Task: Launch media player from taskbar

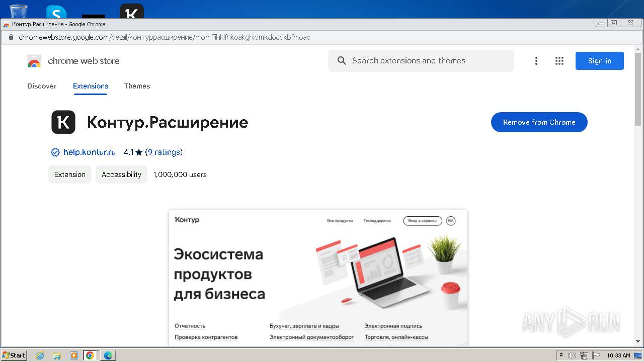Action: tap(74, 355)
